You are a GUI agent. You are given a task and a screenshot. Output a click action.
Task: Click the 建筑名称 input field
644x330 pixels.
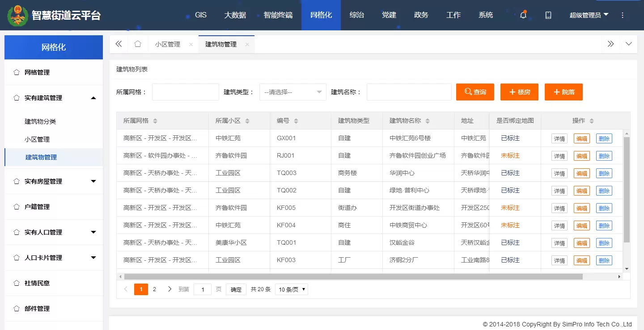[409, 92]
